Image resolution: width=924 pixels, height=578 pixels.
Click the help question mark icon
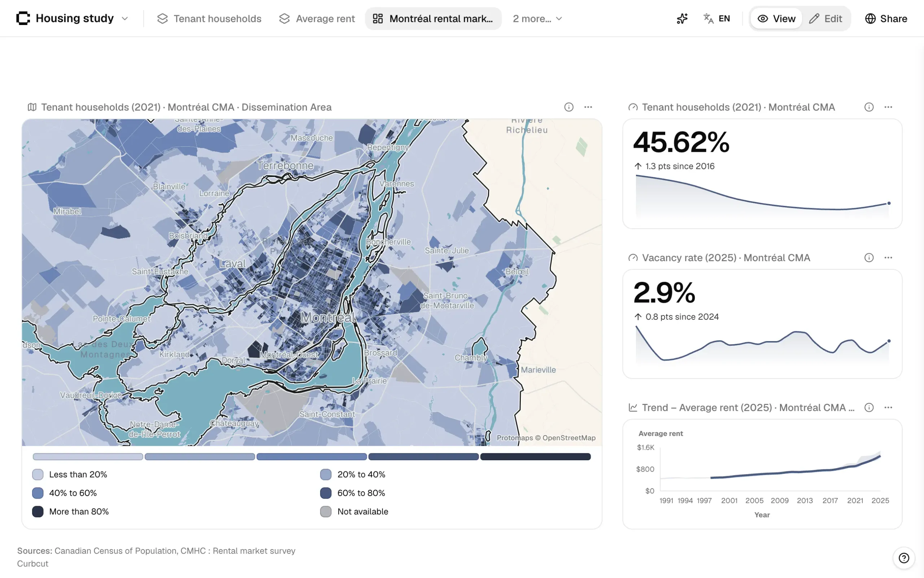tap(904, 558)
